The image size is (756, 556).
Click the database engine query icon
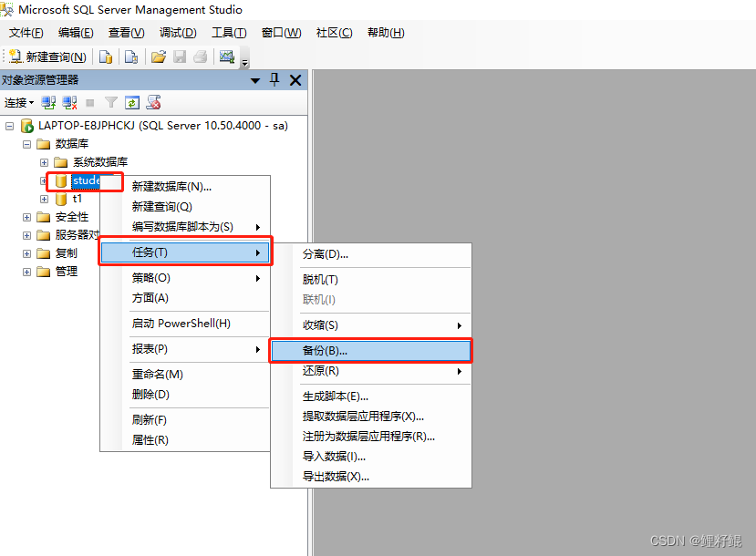click(x=106, y=57)
